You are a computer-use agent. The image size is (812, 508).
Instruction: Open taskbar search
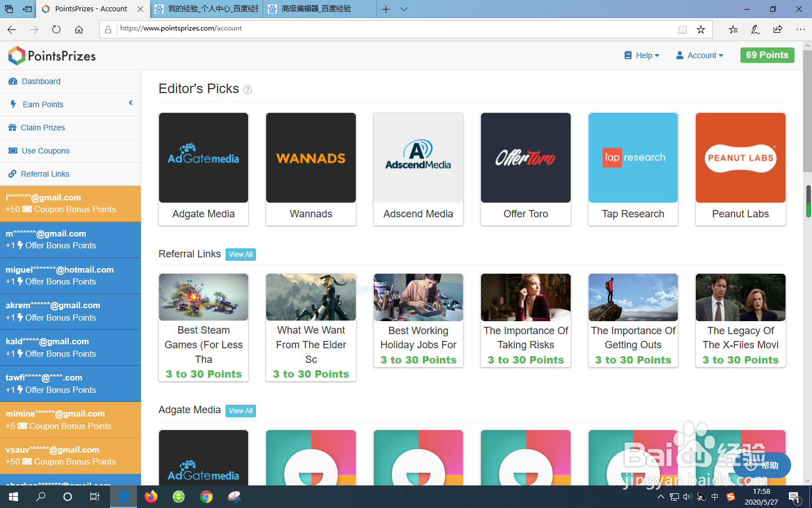pyautogui.click(x=41, y=497)
